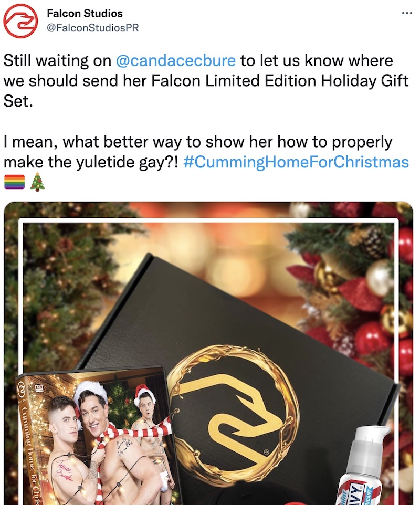This screenshot has height=505, width=420.
Task: Open the @FalconStudiosPR handle link
Action: click(x=93, y=28)
